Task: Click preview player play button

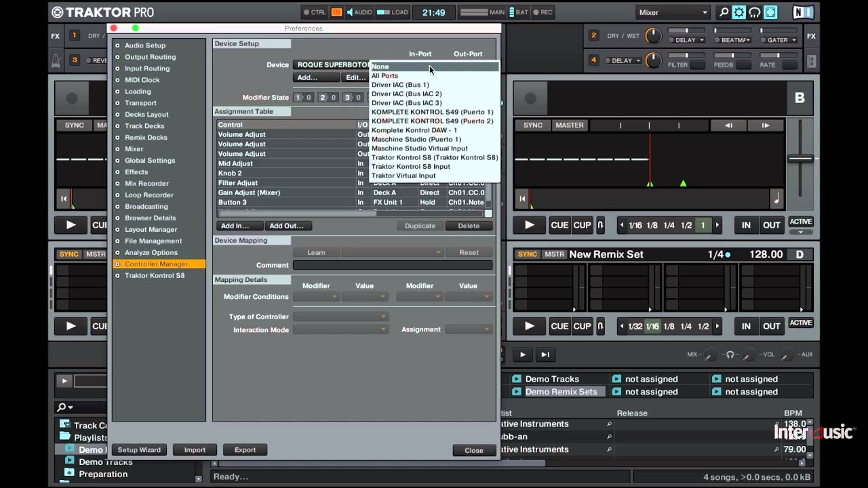Action: (x=522, y=354)
